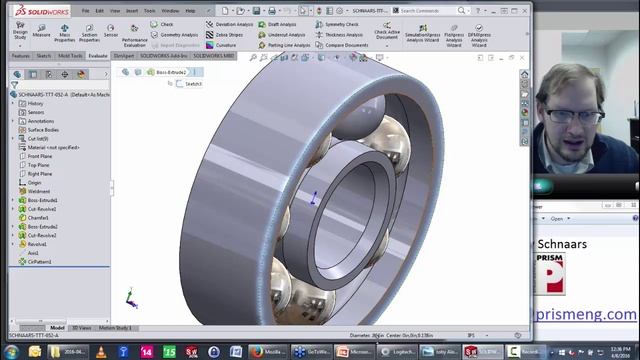Toggle Draft Analysis
Viewport: 640px width, 360px height.
[277, 24]
